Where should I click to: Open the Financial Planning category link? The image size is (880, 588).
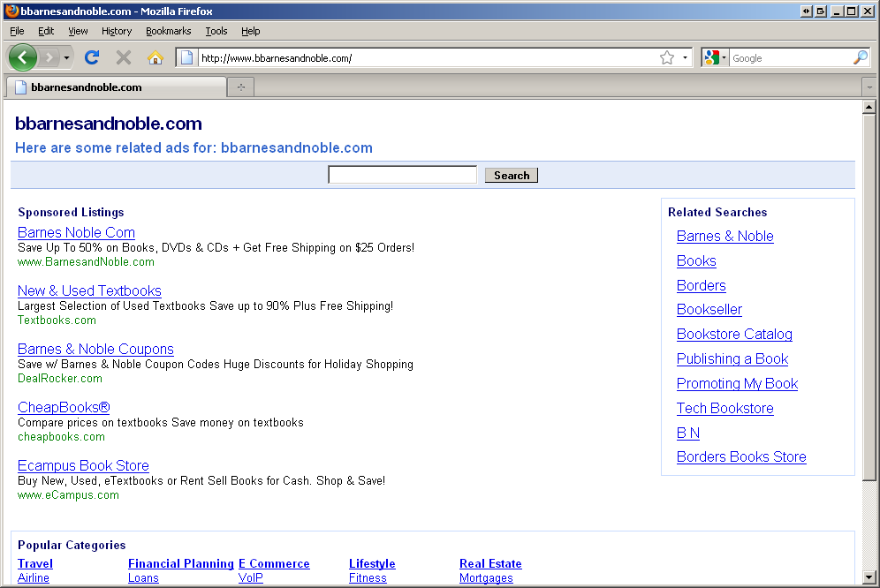tap(181, 564)
